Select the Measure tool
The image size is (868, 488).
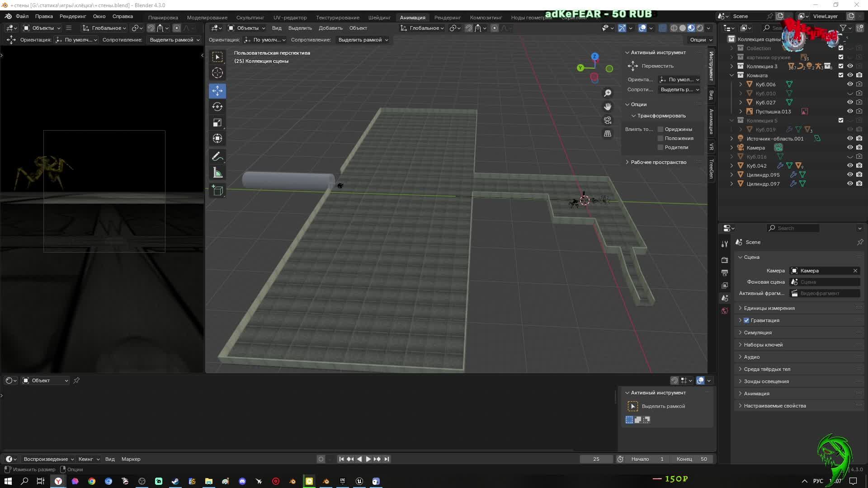217,173
